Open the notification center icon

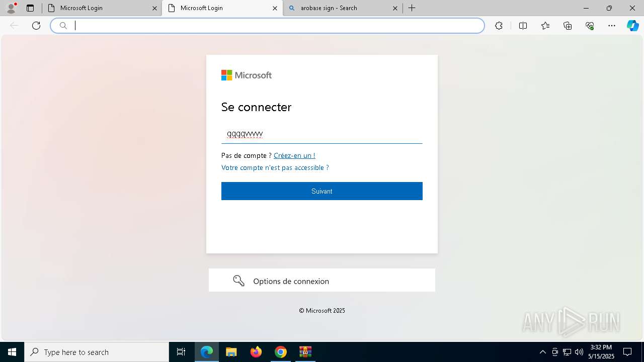point(627,352)
